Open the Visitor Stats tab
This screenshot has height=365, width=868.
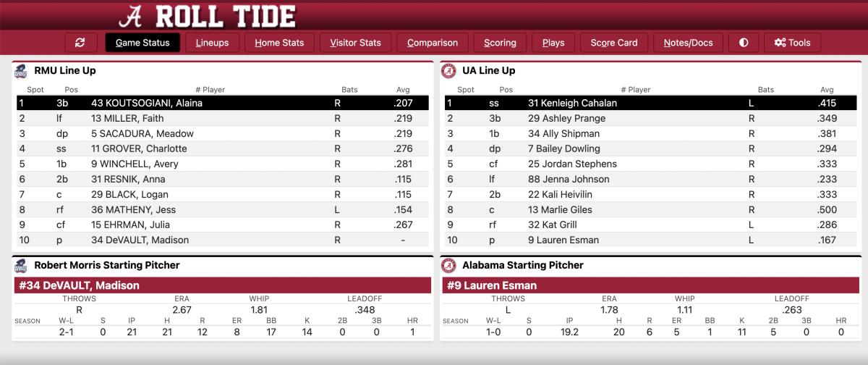[x=355, y=43]
